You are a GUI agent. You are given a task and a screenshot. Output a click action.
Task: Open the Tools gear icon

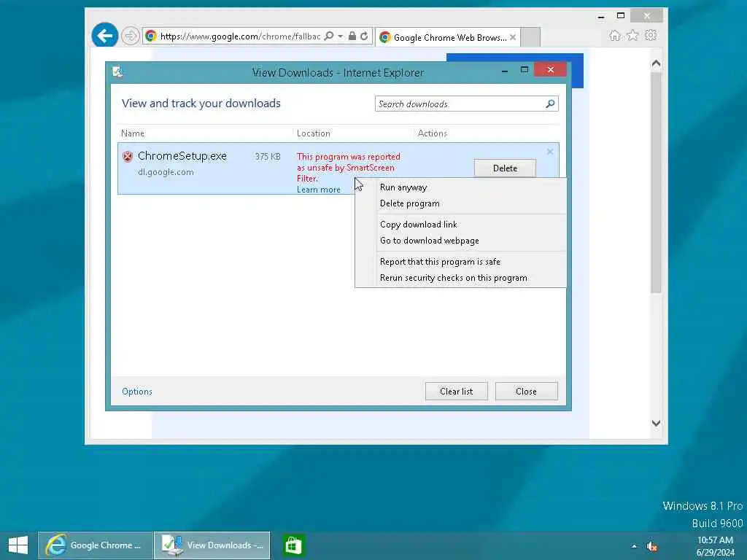tap(651, 35)
